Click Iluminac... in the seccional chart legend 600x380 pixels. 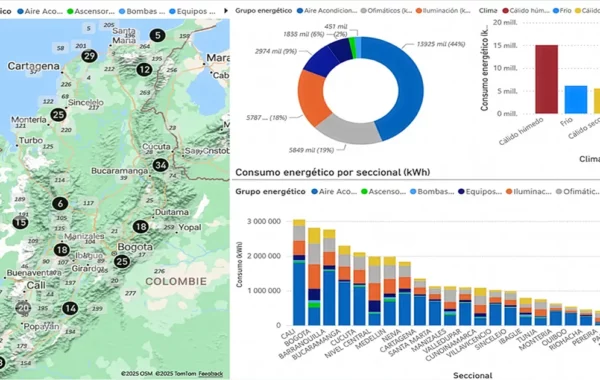point(529,191)
